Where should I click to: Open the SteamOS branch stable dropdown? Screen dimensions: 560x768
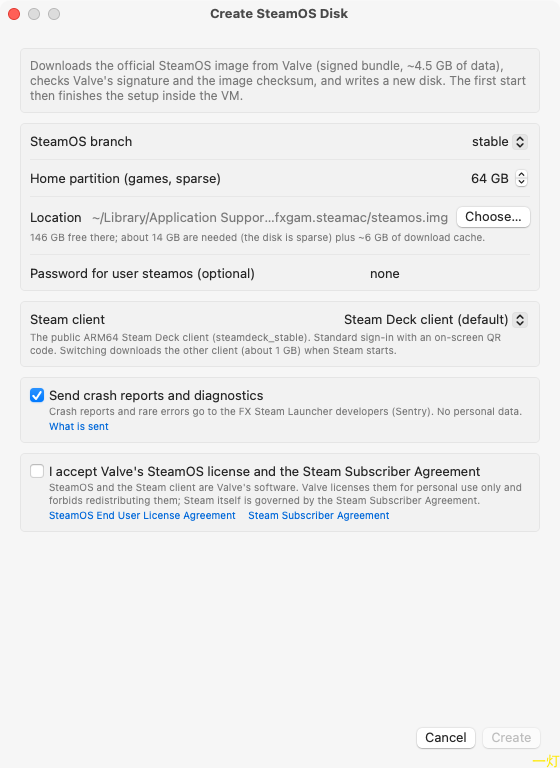[x=499, y=142]
